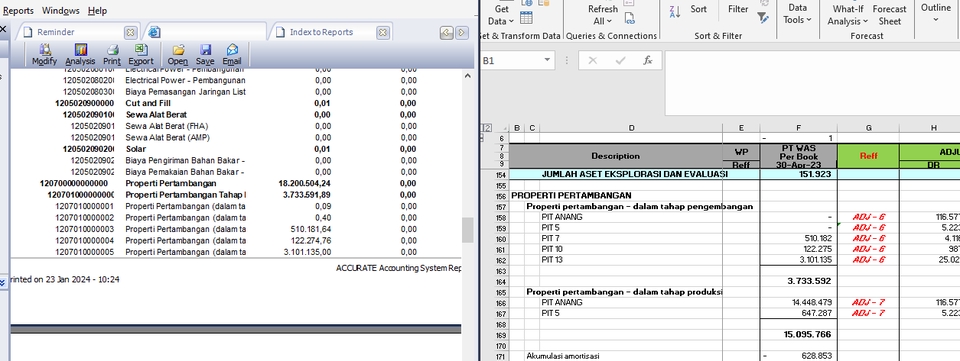Close the Index to Reports tab
960x361 pixels.
click(382, 32)
